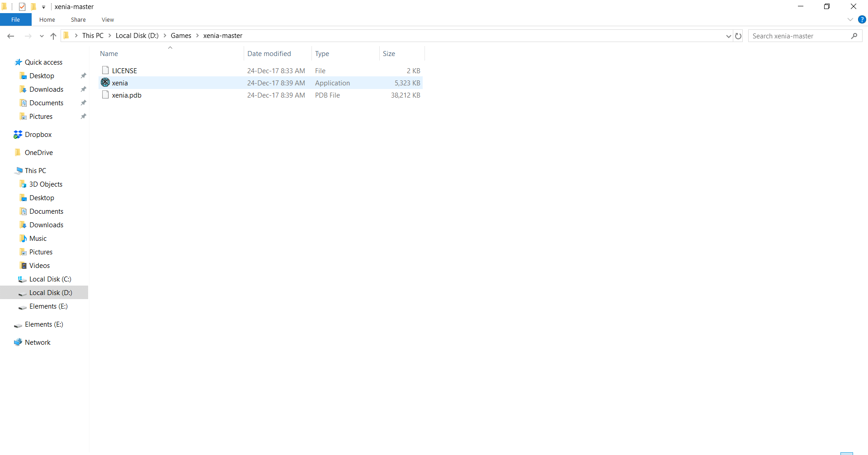Open the Share ribbon tab
The height and width of the screenshot is (455, 868).
coord(78,19)
